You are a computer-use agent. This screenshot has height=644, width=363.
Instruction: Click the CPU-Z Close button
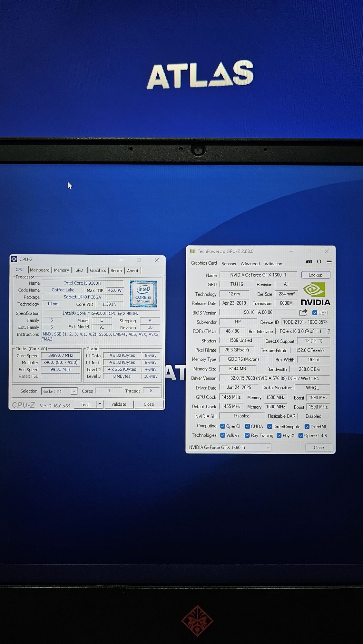[x=149, y=404]
